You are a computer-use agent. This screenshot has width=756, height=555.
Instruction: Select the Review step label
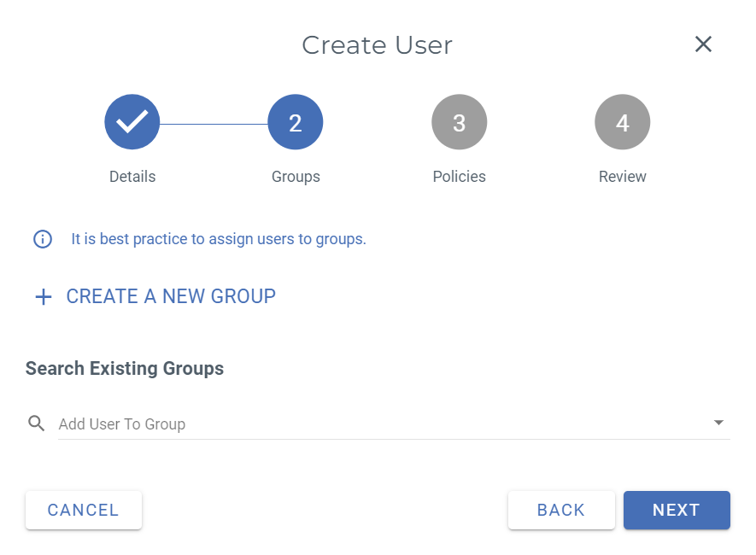click(622, 177)
